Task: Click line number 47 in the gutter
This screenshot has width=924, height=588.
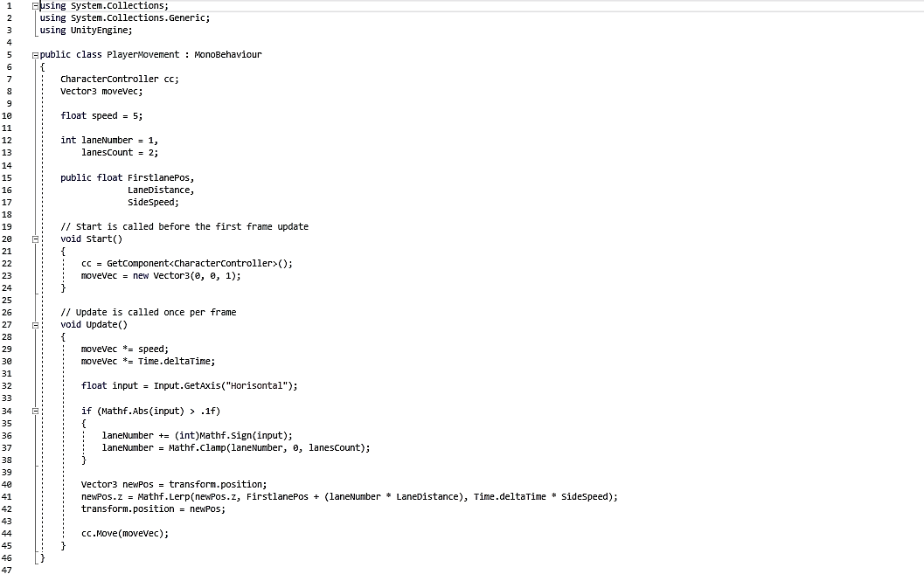Action: 9,570
